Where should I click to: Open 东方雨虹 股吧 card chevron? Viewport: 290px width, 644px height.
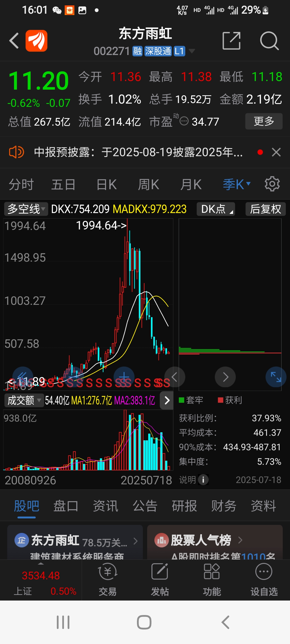[x=136, y=541]
